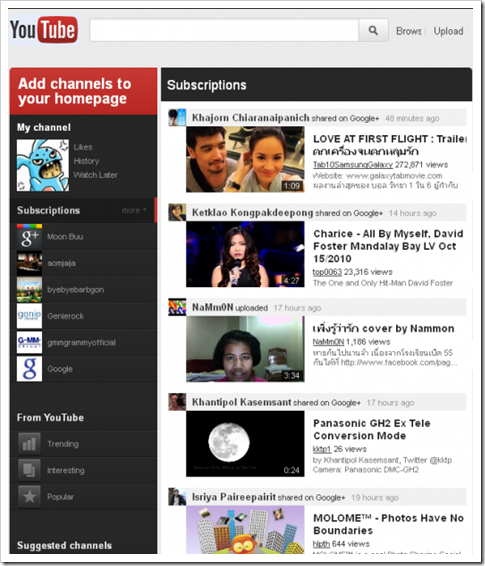This screenshot has width=485, height=566.
Task: Expand the Subscriptions 'more' dropdown
Action: tap(134, 210)
